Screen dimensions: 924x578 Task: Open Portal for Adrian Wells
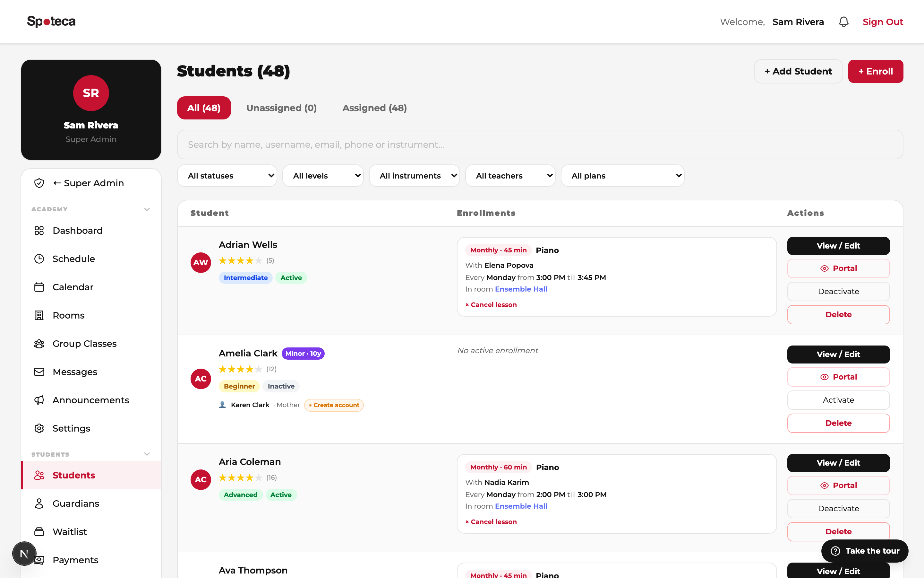[x=838, y=268]
